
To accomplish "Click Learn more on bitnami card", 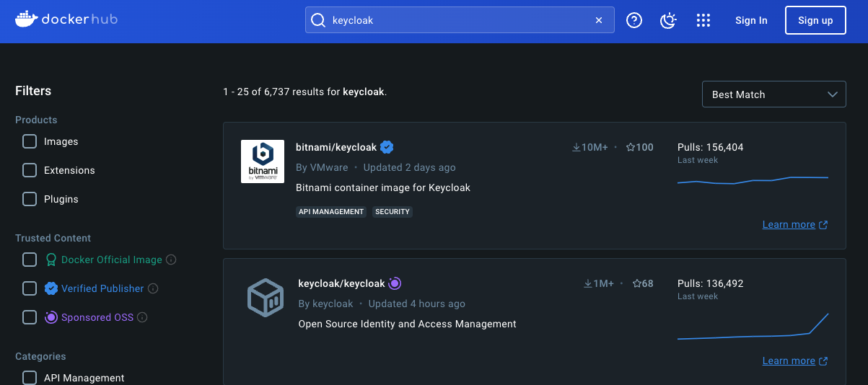I will (795, 225).
